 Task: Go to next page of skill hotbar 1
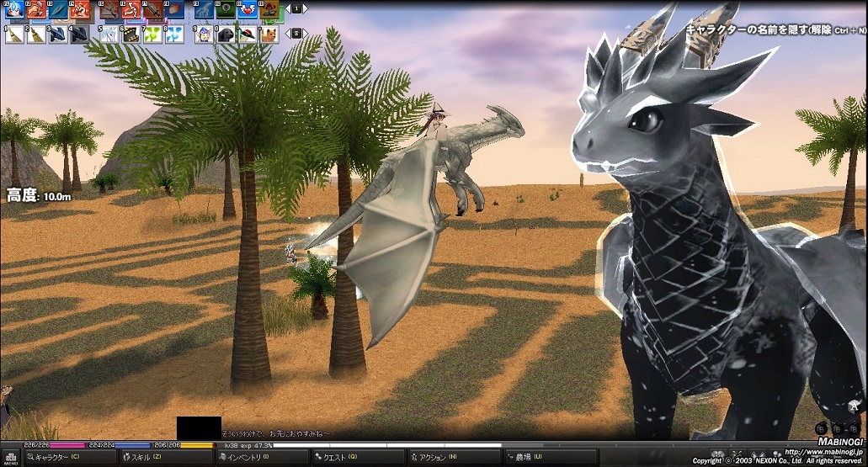point(305,9)
